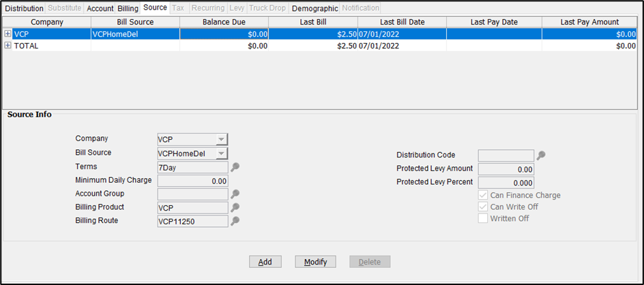This screenshot has width=644, height=285.
Task: Toggle Can Write Off checkbox
Action: click(483, 207)
